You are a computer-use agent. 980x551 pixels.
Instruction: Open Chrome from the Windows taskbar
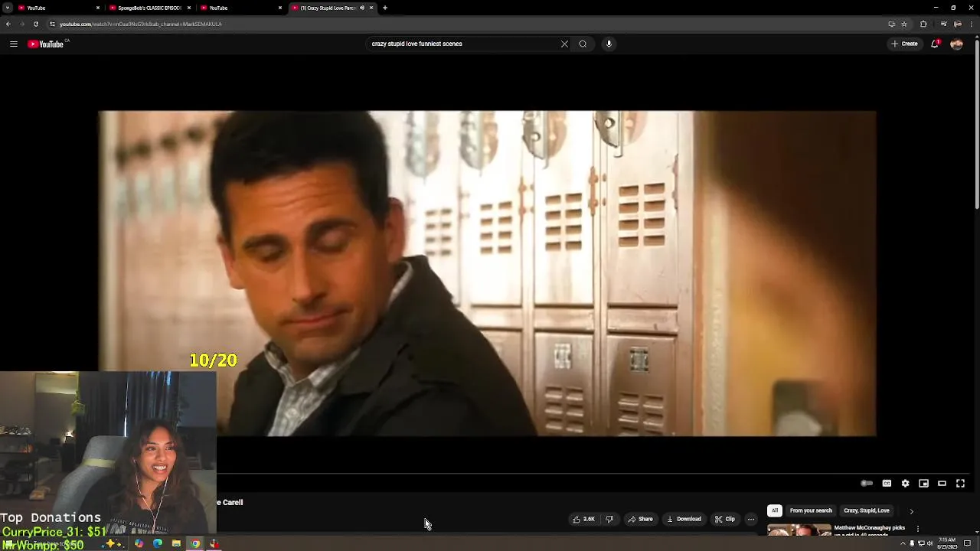tap(195, 543)
